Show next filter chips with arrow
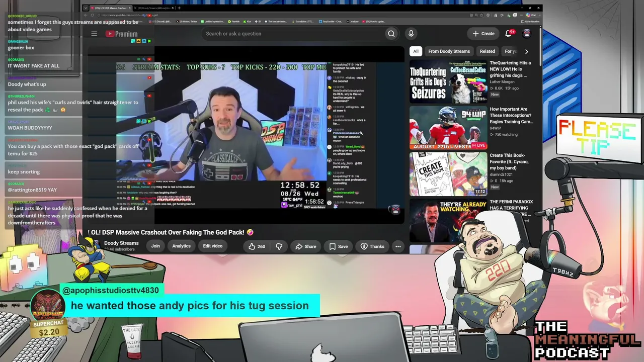The image size is (644, 362). tap(526, 51)
